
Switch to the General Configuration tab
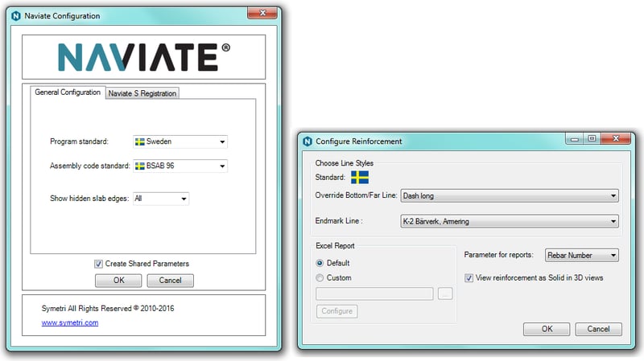[68, 92]
